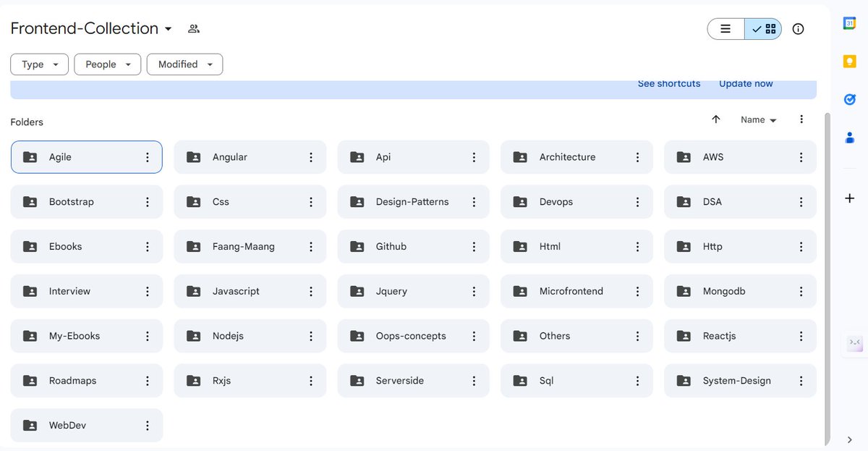Open more actions for Javascript folder
The image size is (868, 451).
pos(311,292)
